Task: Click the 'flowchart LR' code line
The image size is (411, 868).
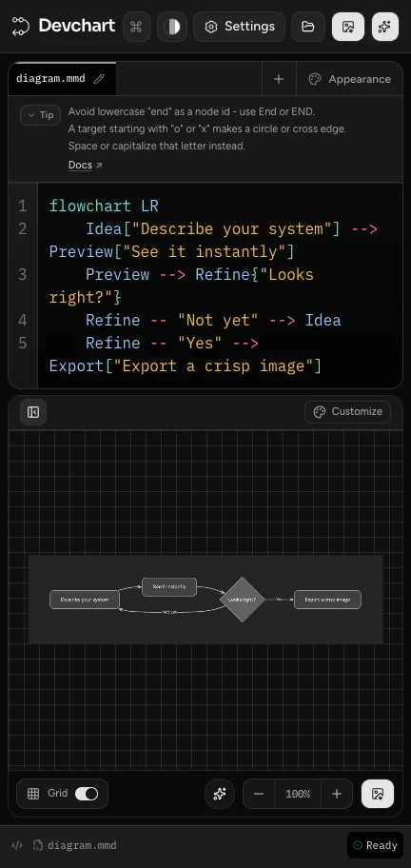Action: coord(104,206)
